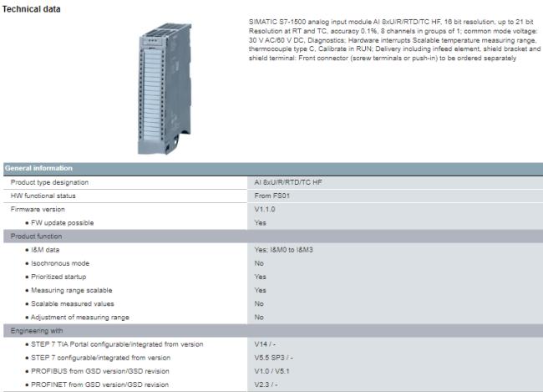
Task: Click the "I&M data" row label
Action: point(48,249)
